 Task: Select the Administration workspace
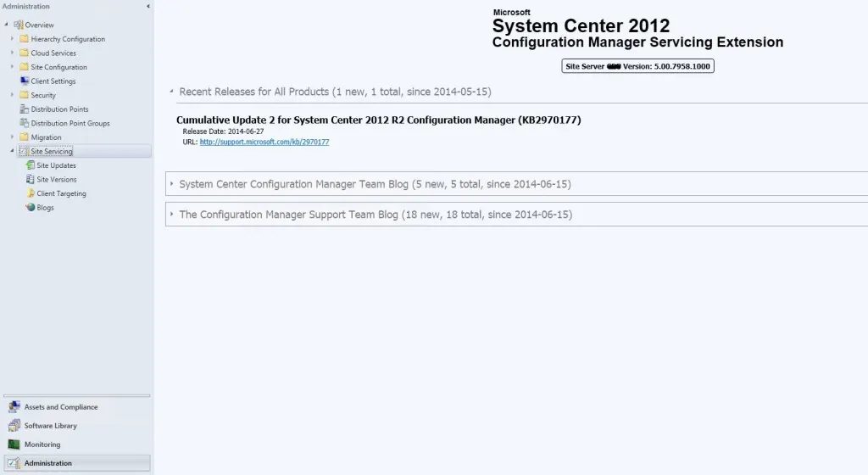[x=77, y=463]
